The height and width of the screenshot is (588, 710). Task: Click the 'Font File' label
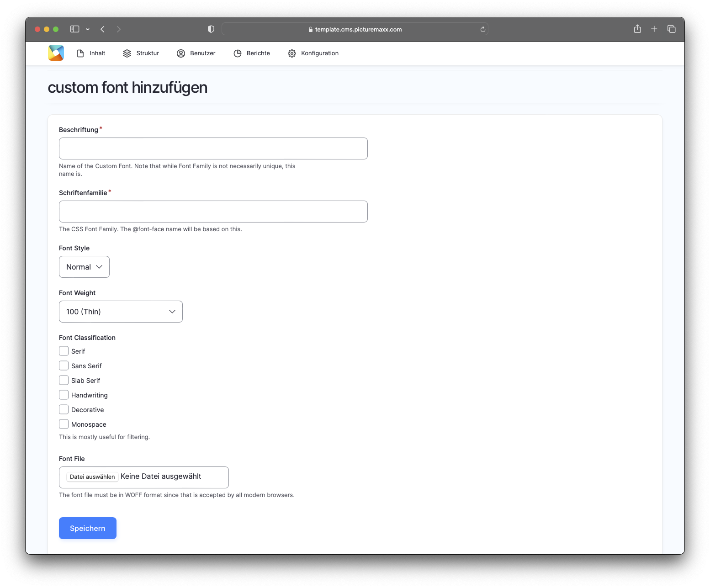(72, 459)
